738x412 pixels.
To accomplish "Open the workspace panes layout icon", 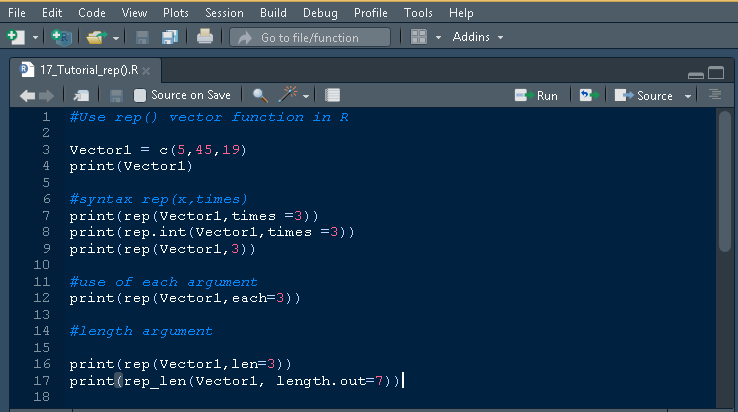I will pos(418,37).
